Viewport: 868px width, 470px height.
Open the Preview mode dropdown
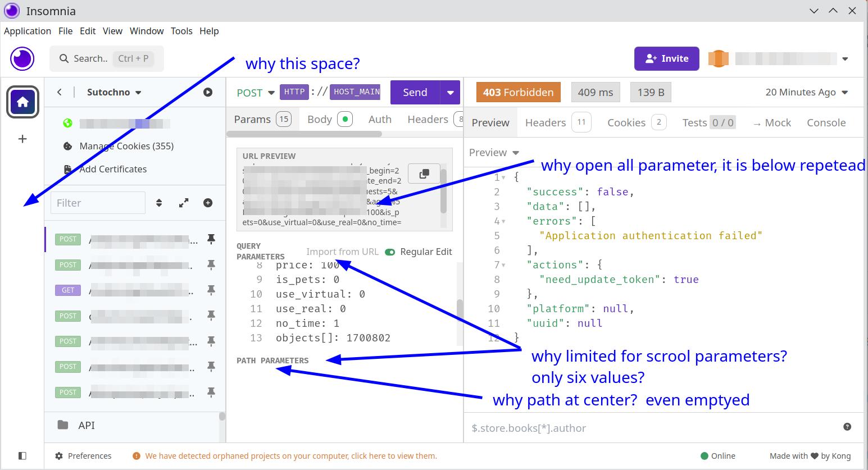coord(494,153)
